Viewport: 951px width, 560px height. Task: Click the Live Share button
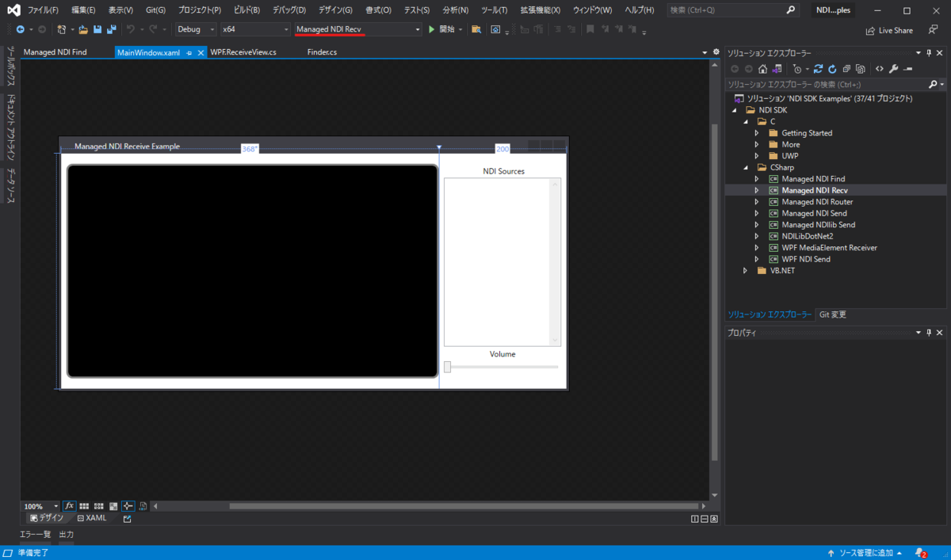[x=889, y=30]
